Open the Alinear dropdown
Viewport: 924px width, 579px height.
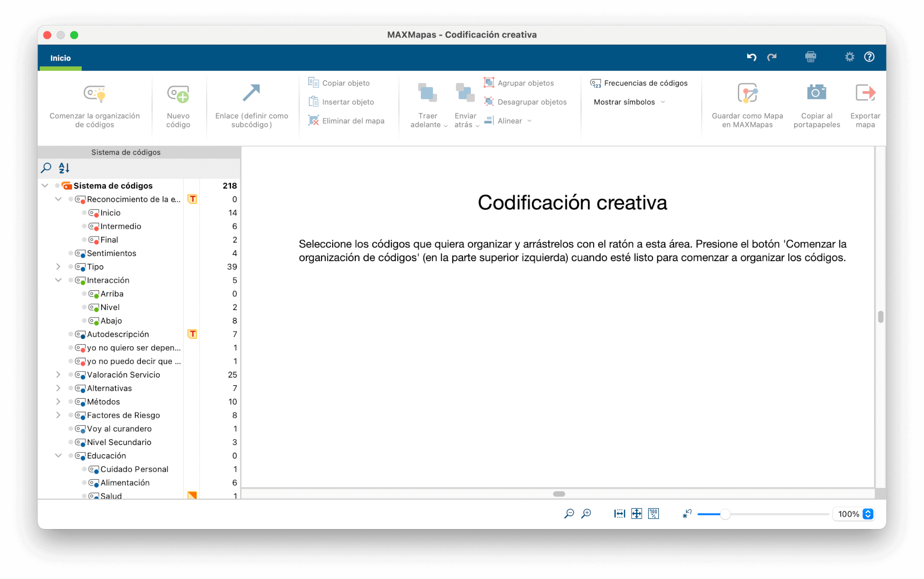[x=508, y=121]
